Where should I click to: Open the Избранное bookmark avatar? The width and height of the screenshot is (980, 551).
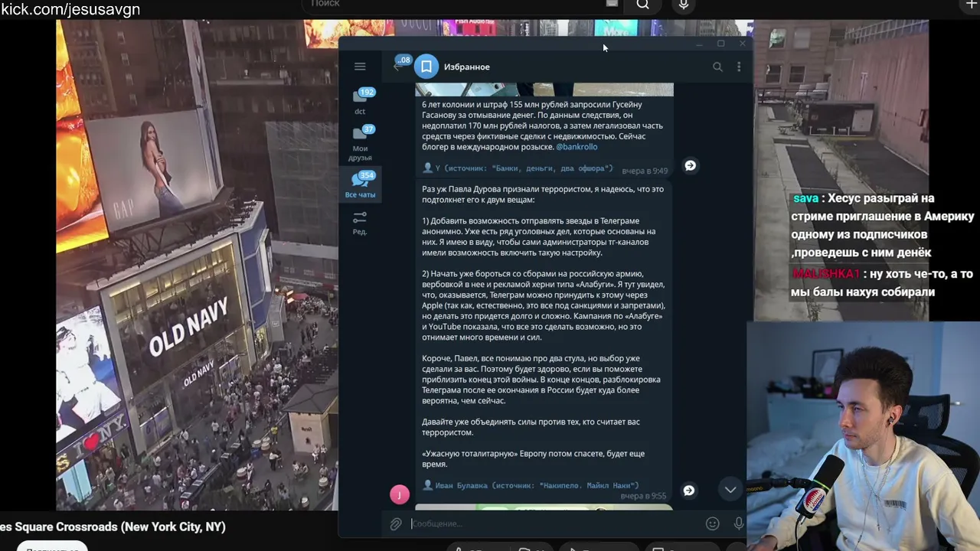point(426,67)
